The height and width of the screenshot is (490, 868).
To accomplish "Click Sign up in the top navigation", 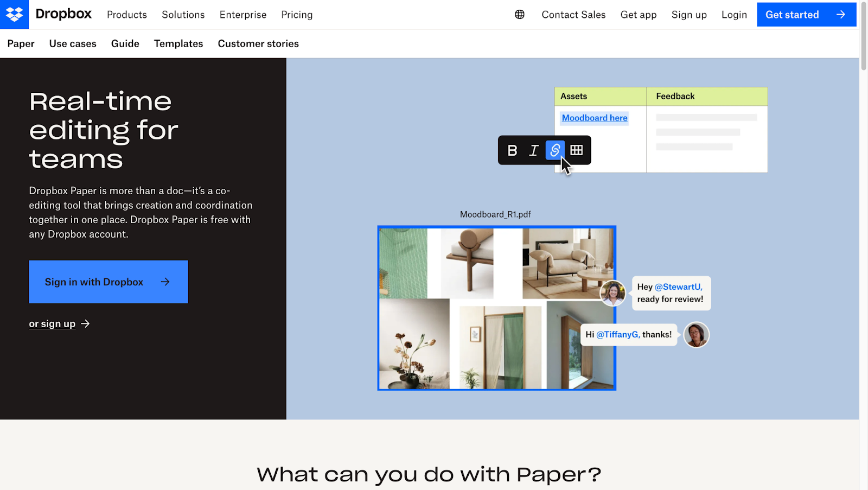I will [x=689, y=15].
